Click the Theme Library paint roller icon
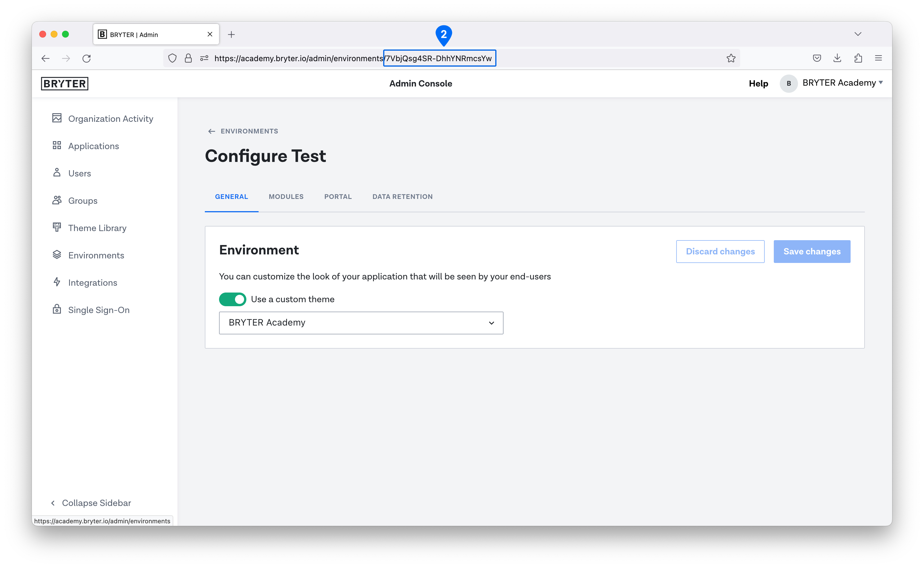This screenshot has height=568, width=924. [57, 227]
